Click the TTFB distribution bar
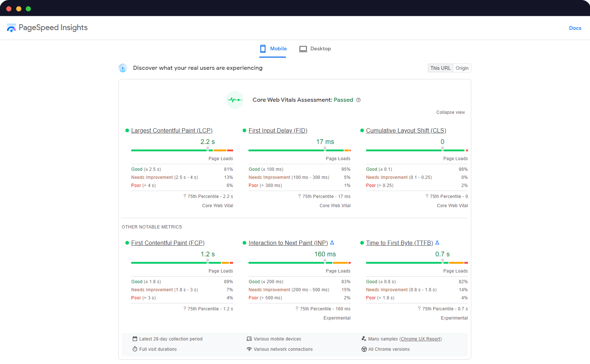590x364 pixels. (417, 263)
